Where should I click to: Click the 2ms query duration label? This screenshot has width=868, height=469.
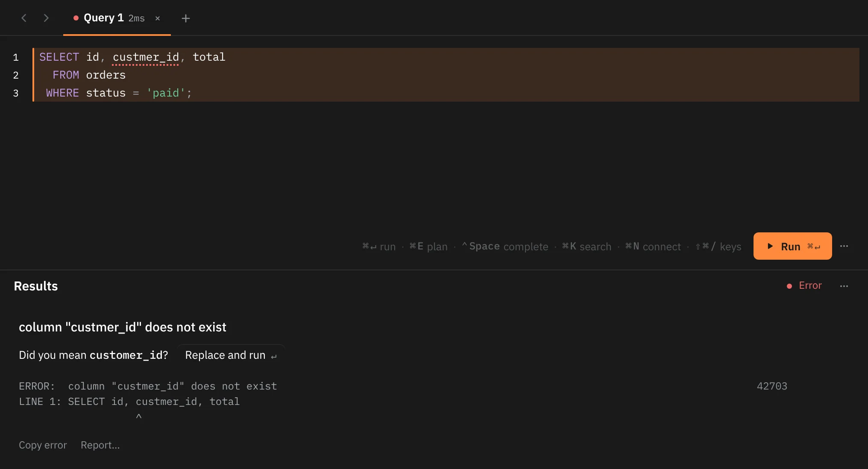coord(137,18)
